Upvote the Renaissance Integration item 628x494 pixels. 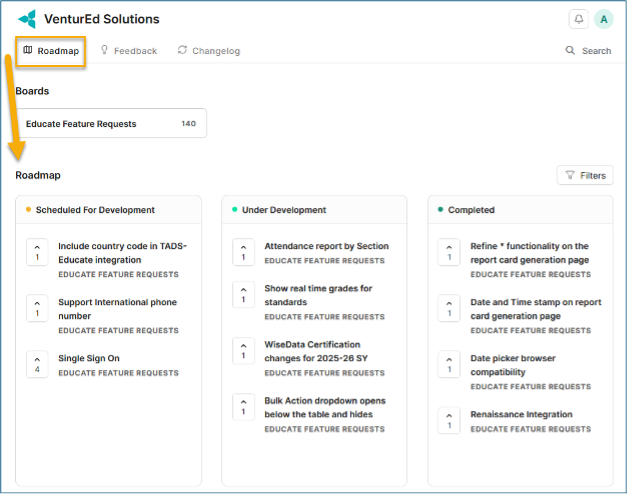[449, 420]
